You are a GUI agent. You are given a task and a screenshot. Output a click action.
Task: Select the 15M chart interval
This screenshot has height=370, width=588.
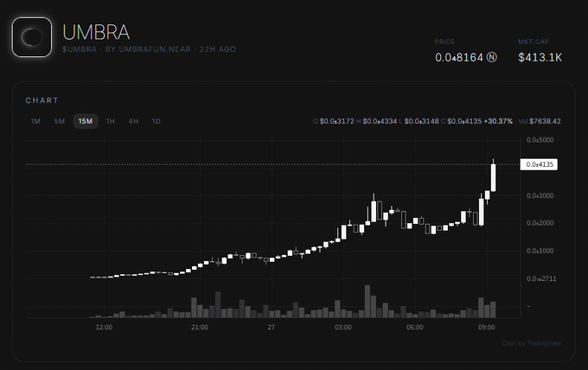[x=86, y=121]
